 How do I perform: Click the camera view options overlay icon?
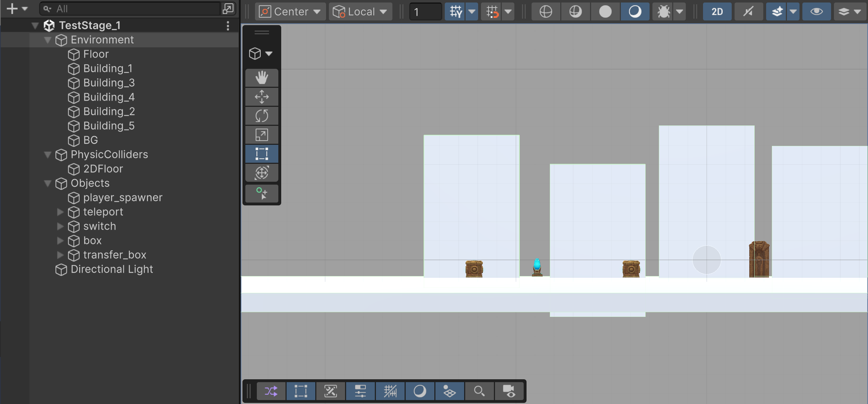(509, 391)
